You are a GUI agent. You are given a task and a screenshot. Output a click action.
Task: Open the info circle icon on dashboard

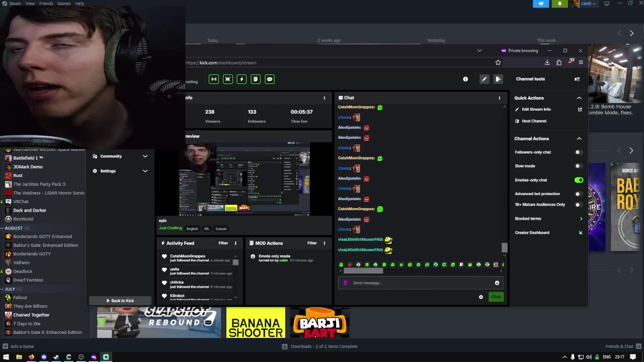click(x=465, y=79)
